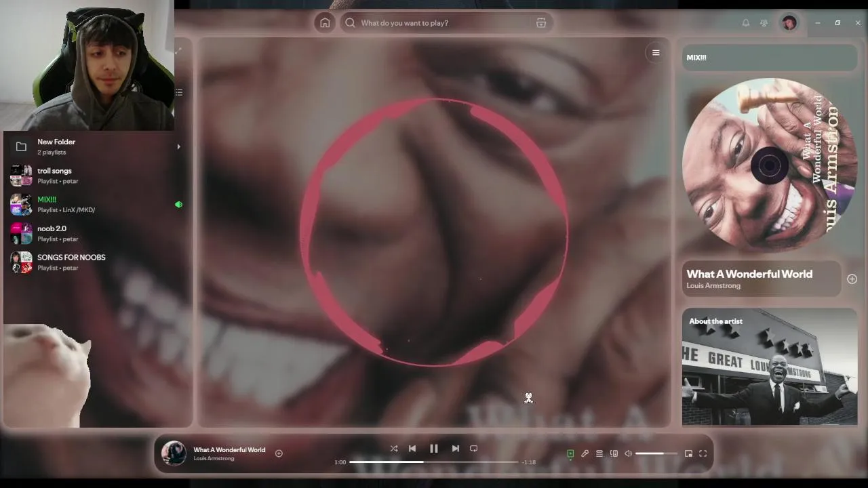Enter full screen mode

(703, 453)
